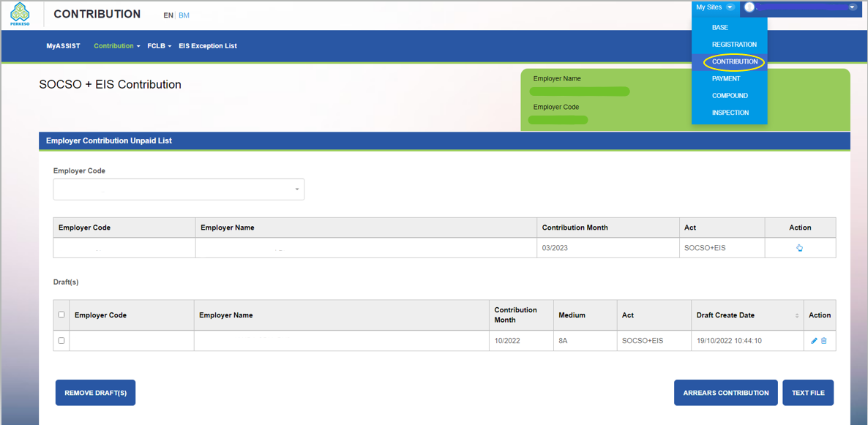Expand the Contribution nav menu

[117, 46]
